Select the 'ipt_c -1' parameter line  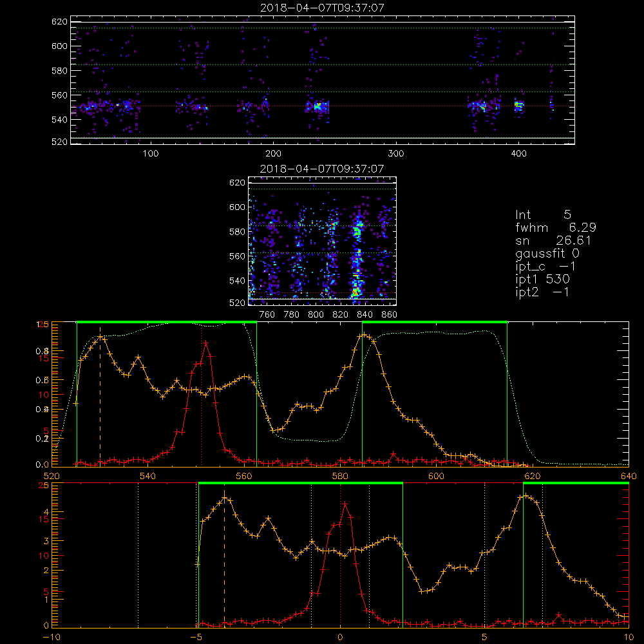coord(546,267)
